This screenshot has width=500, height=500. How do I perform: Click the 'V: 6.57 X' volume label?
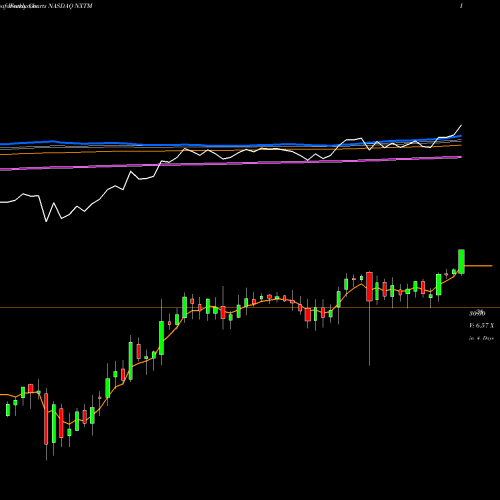[x=482, y=326]
